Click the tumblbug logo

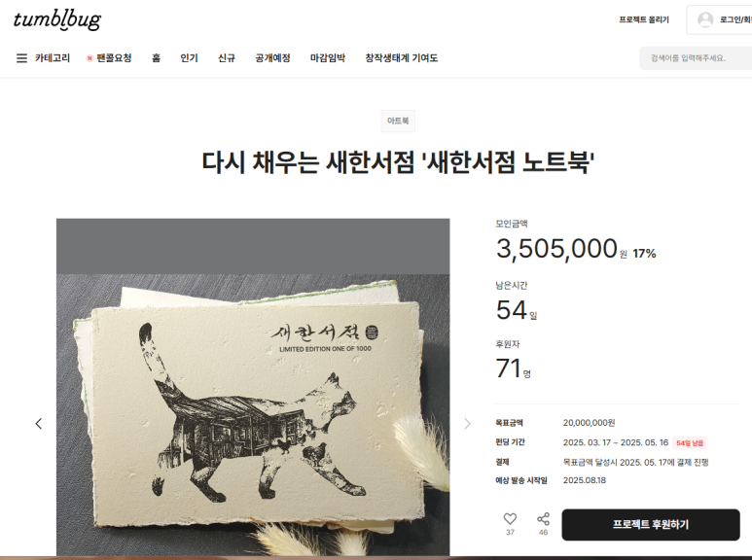point(57,19)
